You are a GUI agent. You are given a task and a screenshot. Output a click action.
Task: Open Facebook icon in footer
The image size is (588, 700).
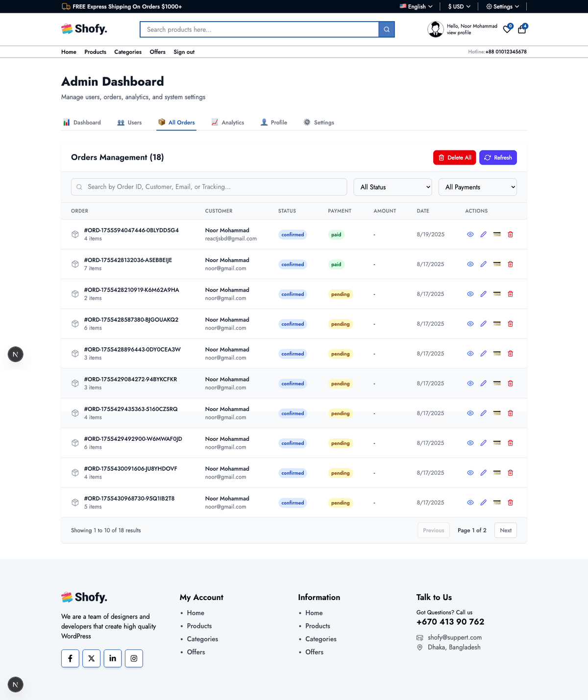coord(70,658)
